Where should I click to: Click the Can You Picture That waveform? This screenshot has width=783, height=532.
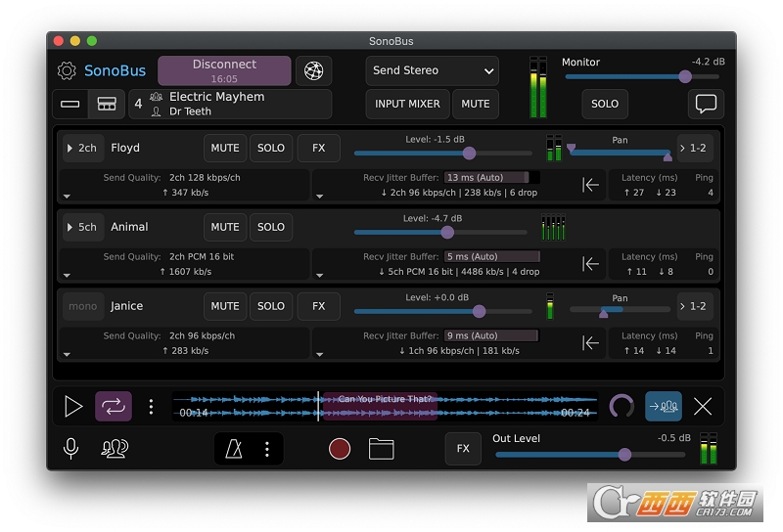coord(385,406)
